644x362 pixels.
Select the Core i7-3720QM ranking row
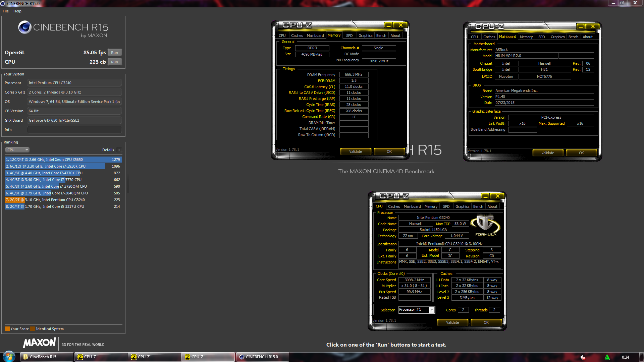pos(63,186)
